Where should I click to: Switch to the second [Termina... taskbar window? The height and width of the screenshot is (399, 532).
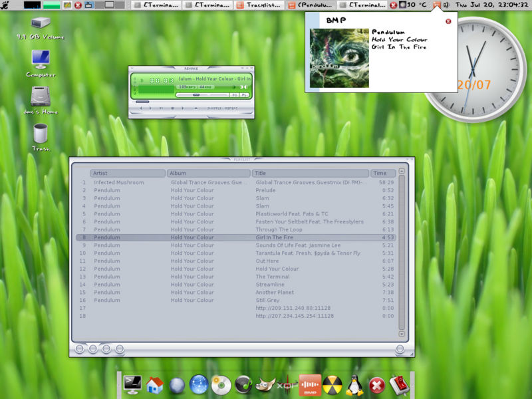point(208,5)
